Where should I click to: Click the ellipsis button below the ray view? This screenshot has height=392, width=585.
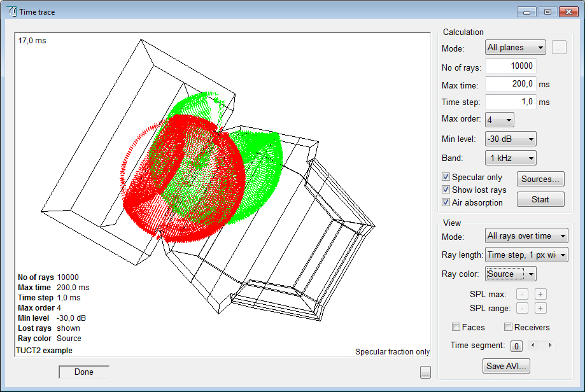pyautogui.click(x=425, y=372)
